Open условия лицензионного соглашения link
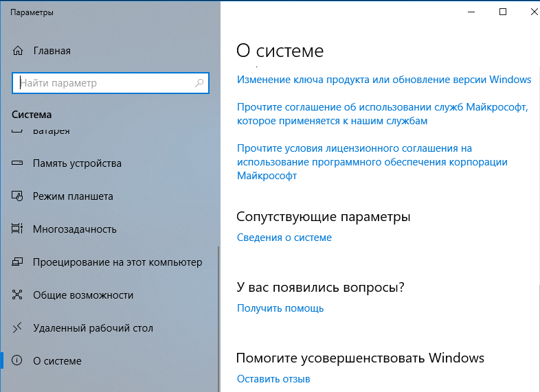 click(x=372, y=162)
